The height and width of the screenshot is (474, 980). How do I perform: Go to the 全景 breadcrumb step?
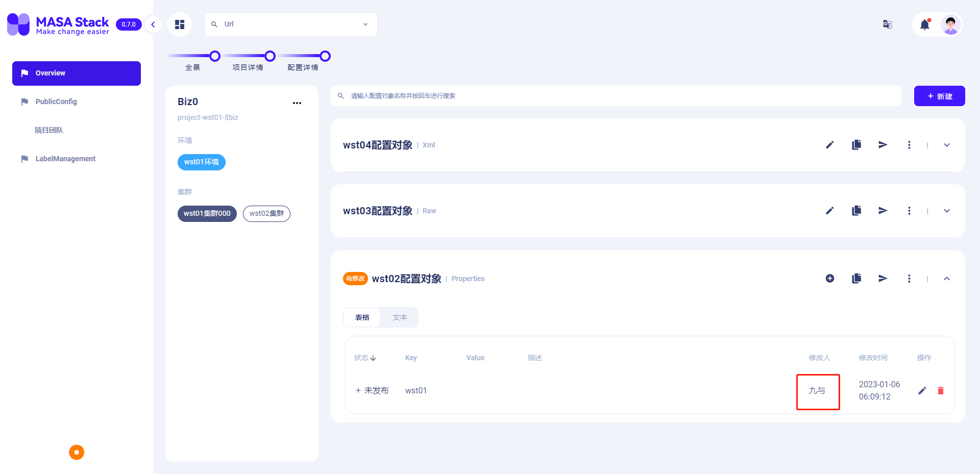[x=193, y=67]
